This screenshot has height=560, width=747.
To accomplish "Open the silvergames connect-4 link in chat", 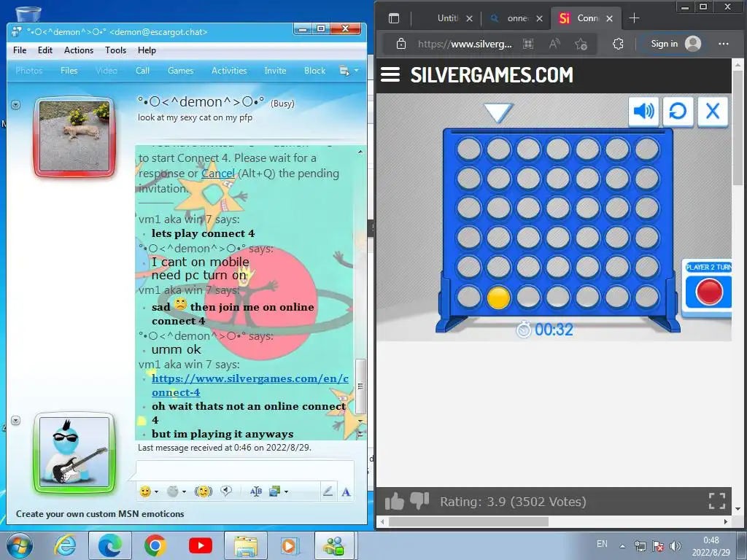I will [250, 385].
